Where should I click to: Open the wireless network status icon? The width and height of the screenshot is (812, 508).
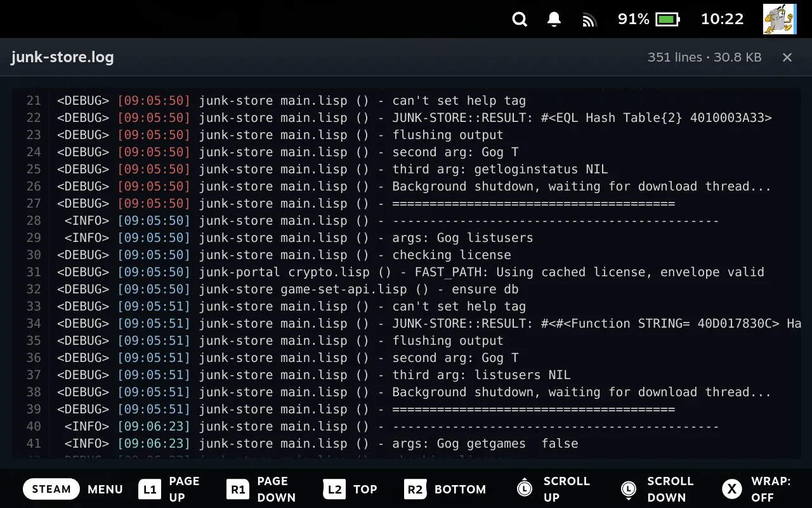click(589, 20)
